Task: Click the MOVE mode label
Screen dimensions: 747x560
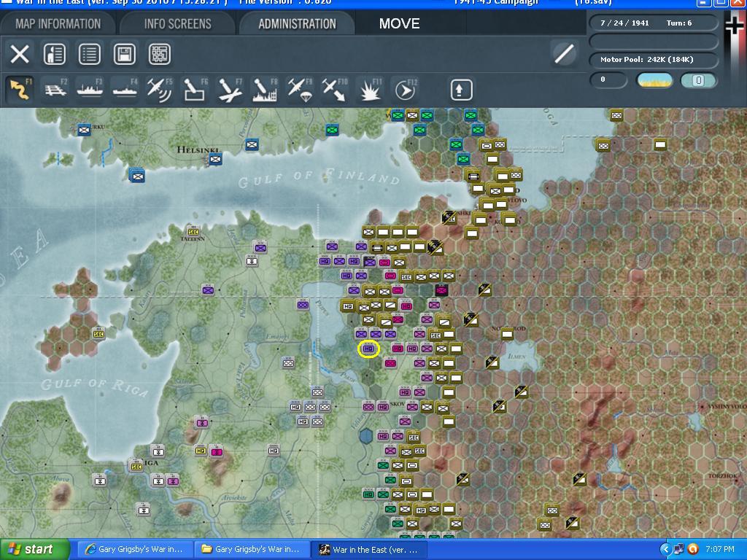Action: (x=399, y=23)
